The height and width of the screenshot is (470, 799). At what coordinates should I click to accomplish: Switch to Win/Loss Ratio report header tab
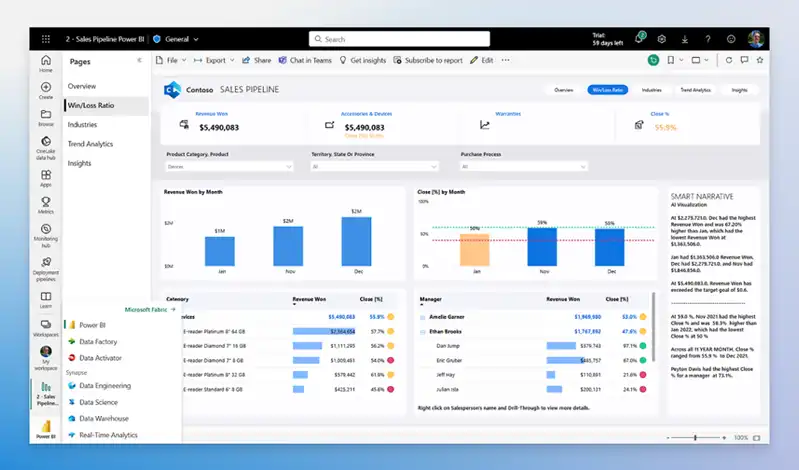[607, 90]
